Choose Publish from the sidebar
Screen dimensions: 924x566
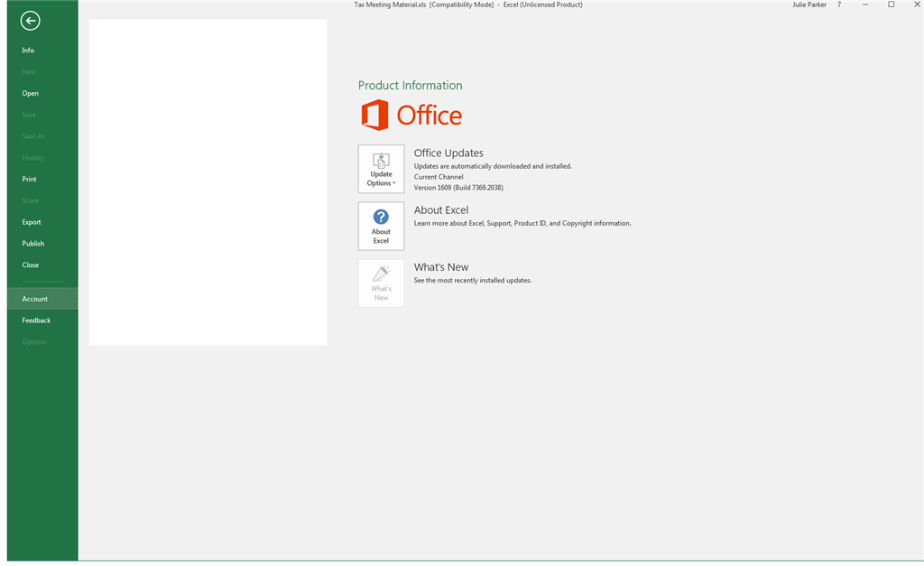pyautogui.click(x=42, y=244)
